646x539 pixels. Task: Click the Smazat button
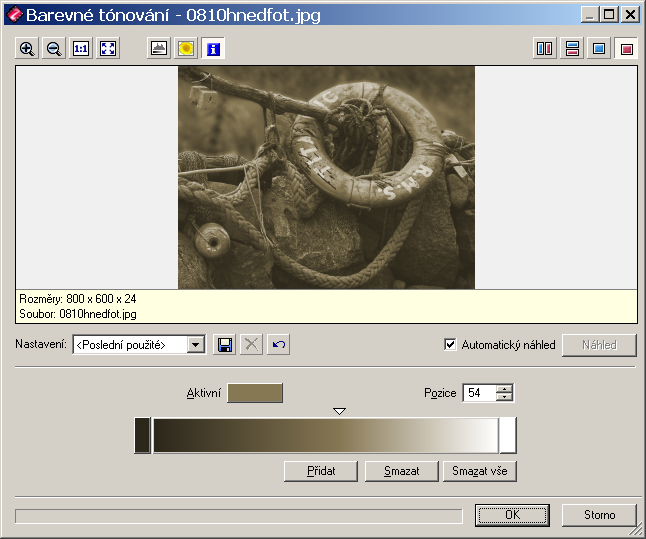(400, 471)
